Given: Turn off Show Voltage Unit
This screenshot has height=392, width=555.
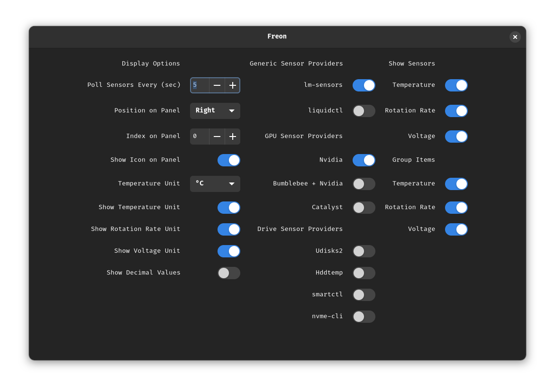Looking at the screenshot, I should point(228,251).
